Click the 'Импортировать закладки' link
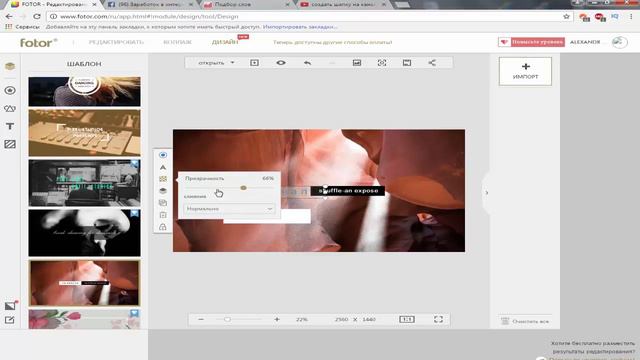Screen dimensions: 640x360 tap(300, 27)
